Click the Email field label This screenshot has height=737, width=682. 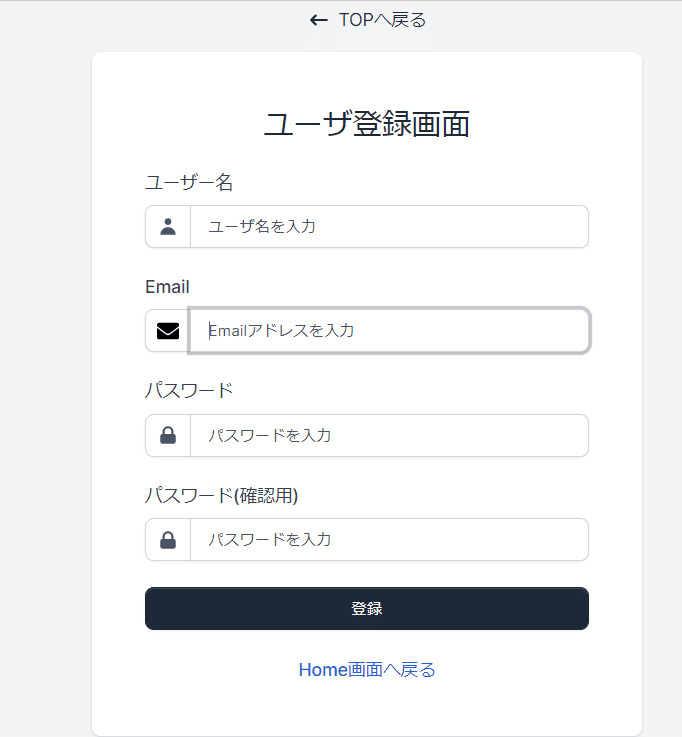(167, 287)
